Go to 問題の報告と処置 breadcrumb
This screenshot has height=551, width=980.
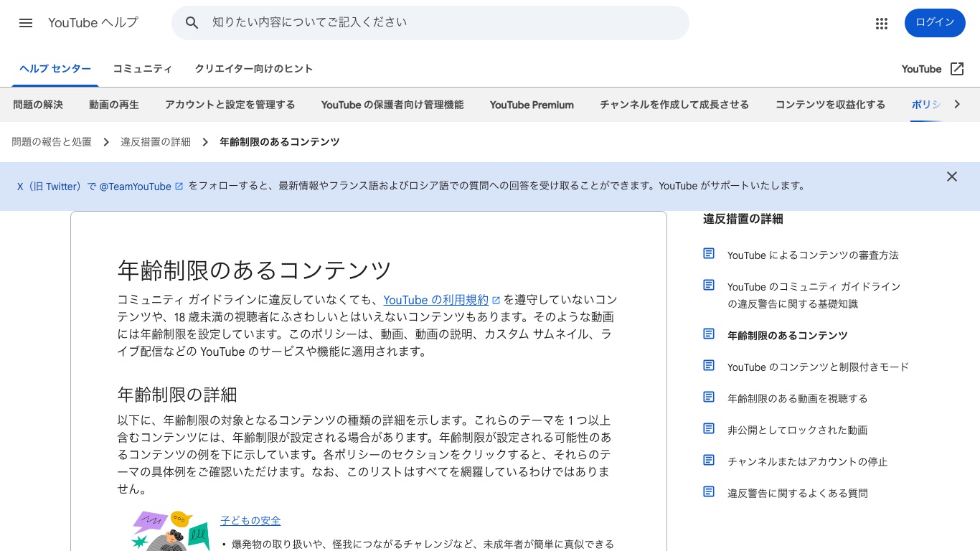click(x=52, y=142)
